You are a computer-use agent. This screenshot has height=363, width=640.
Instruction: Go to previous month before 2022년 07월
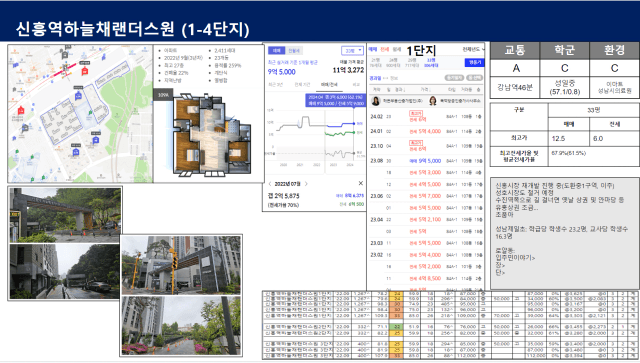pyautogui.click(x=270, y=184)
